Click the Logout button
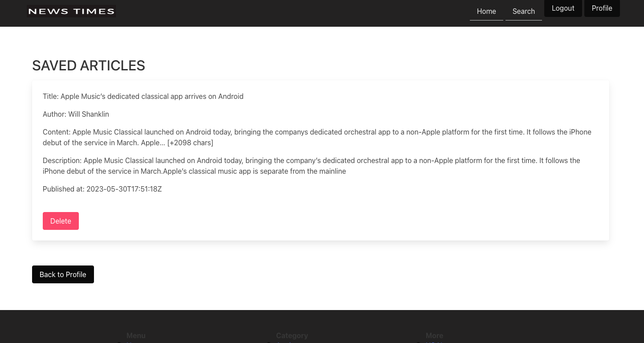 click(563, 8)
